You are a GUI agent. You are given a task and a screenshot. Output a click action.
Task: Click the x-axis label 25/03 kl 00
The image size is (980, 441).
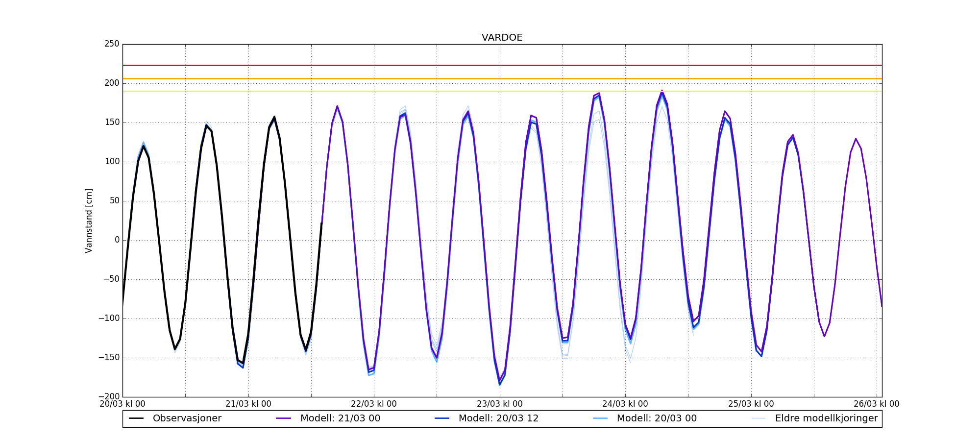coord(751,404)
